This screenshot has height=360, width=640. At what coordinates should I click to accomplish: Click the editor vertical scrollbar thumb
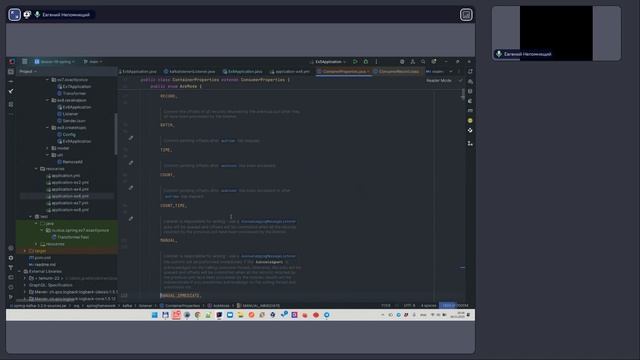[462, 94]
